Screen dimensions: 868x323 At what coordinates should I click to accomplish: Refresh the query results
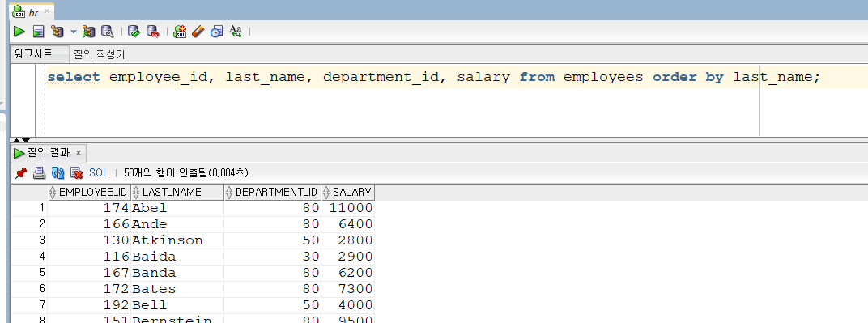click(x=58, y=173)
